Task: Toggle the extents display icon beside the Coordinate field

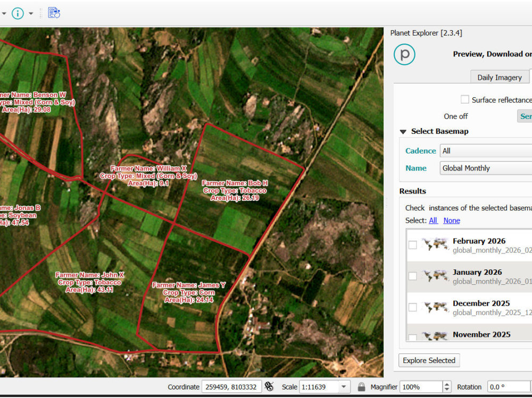Action: pyautogui.click(x=269, y=386)
